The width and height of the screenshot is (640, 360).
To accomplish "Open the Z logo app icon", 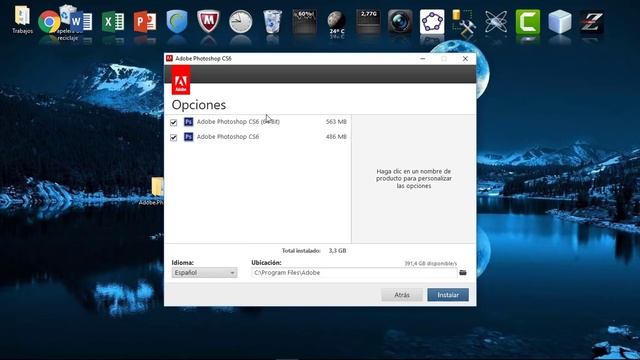I will 591,22.
